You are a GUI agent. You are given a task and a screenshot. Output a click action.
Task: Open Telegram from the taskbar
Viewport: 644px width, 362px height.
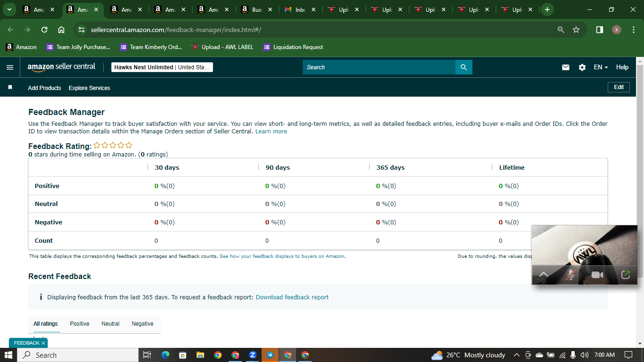(270, 355)
